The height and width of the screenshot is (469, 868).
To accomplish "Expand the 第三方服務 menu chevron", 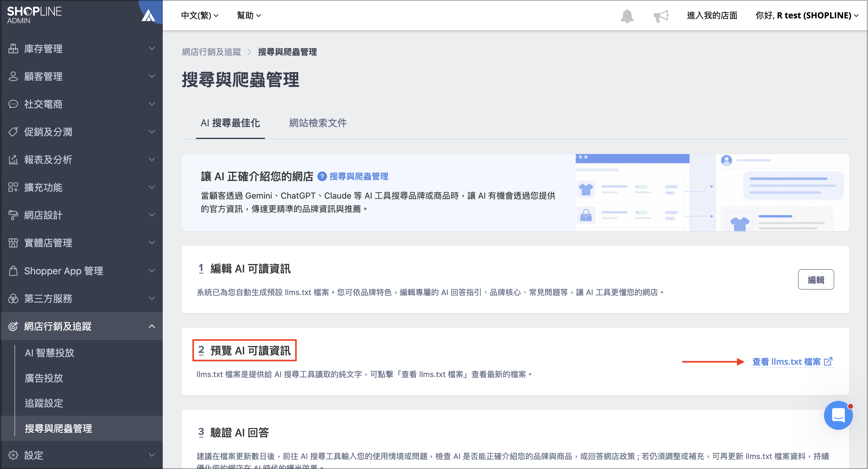I will [x=152, y=298].
